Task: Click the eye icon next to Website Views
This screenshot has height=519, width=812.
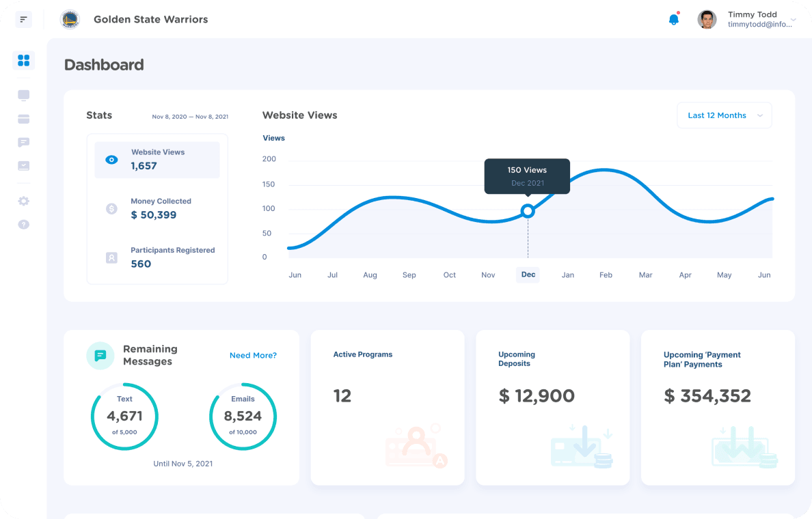Action: pyautogui.click(x=111, y=160)
